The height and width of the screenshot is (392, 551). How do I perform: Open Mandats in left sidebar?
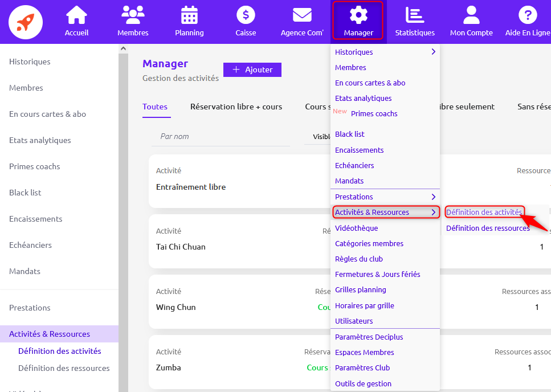(25, 271)
